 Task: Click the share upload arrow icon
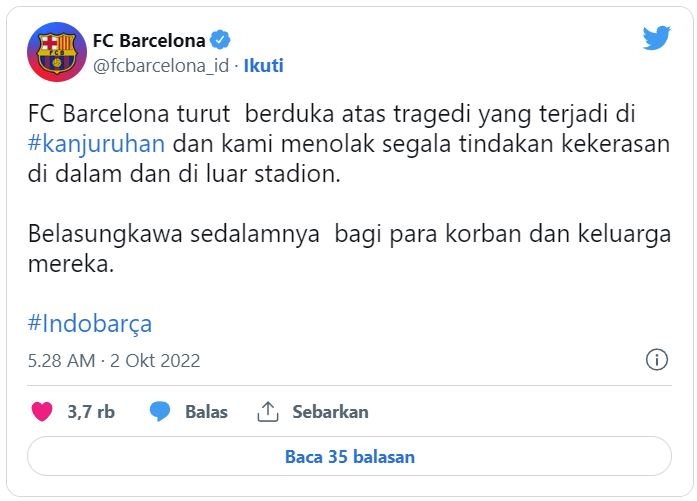click(x=268, y=411)
